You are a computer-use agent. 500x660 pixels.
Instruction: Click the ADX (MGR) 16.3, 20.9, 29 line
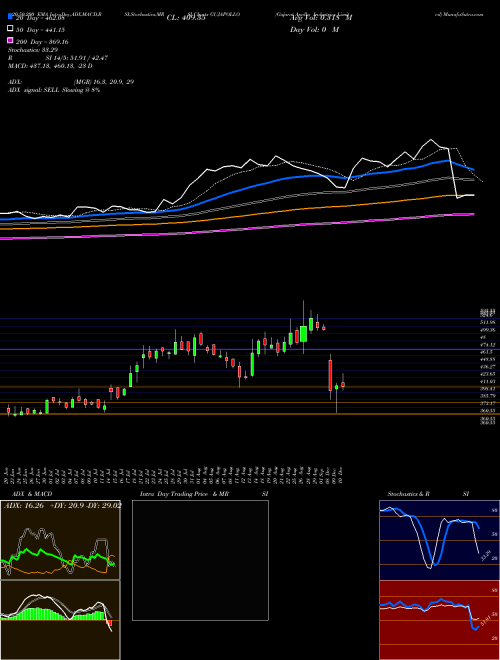[x=71, y=82]
